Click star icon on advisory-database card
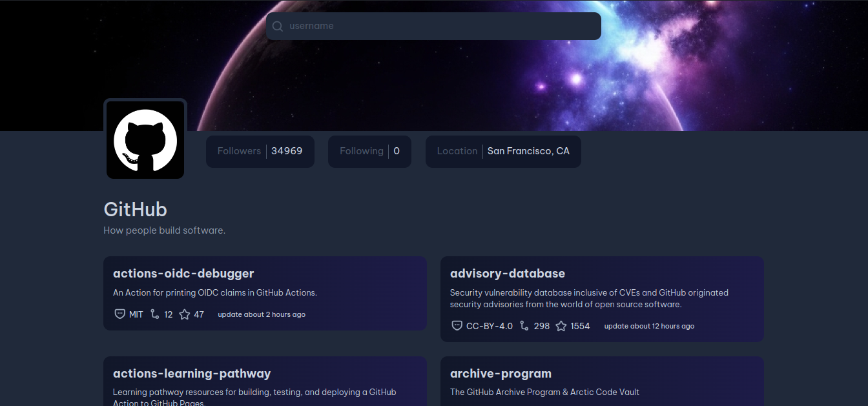 tap(561, 326)
